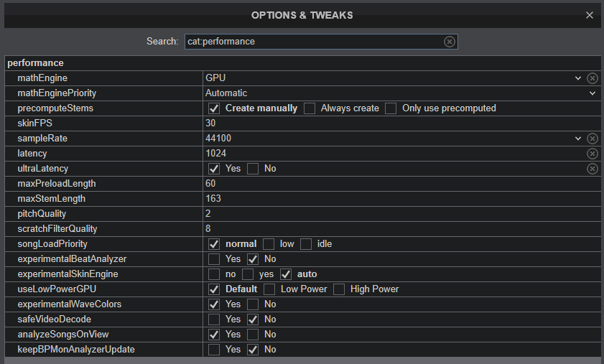Select the performance category header

(36, 63)
